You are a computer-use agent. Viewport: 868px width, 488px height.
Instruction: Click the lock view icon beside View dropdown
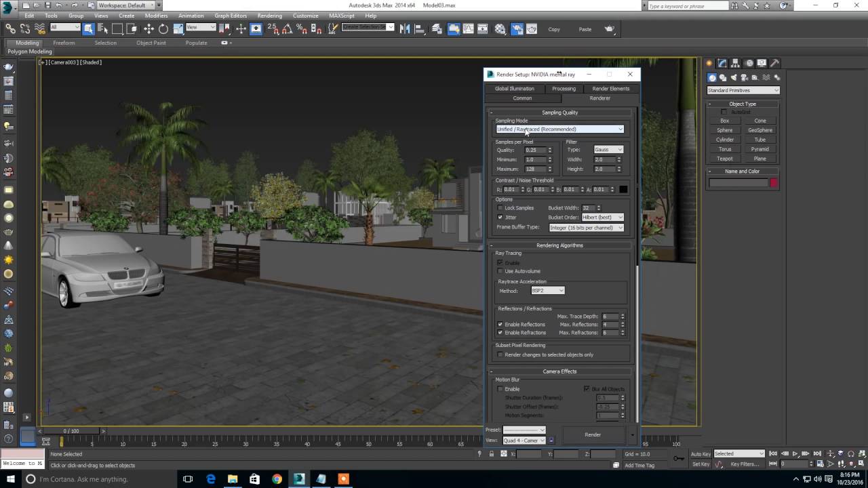[551, 441]
